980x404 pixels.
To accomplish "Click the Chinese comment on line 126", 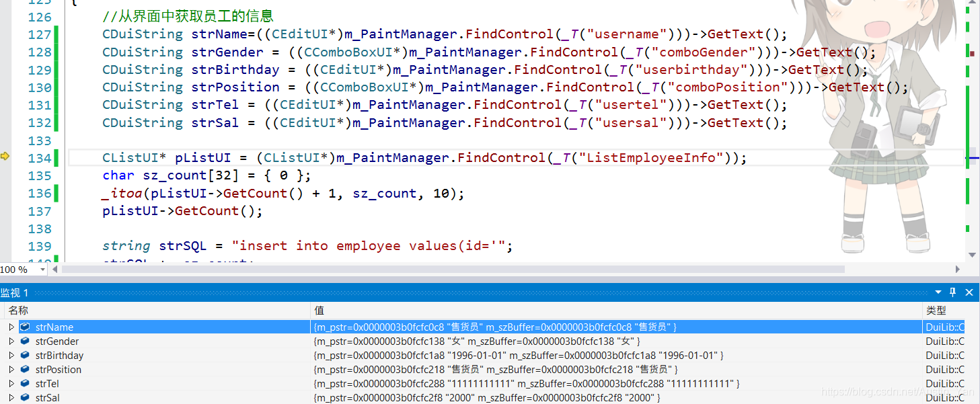I will (x=188, y=17).
